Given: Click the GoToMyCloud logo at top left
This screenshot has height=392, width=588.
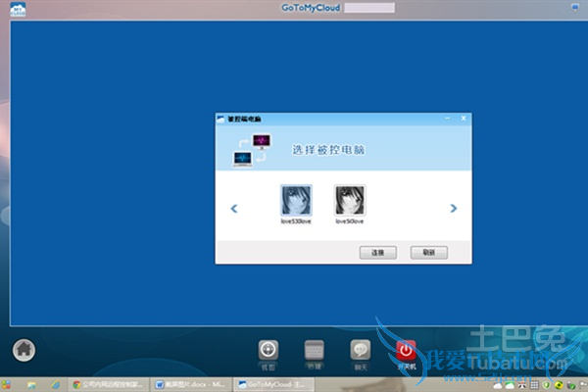Looking at the screenshot, I should pyautogui.click(x=18, y=9).
